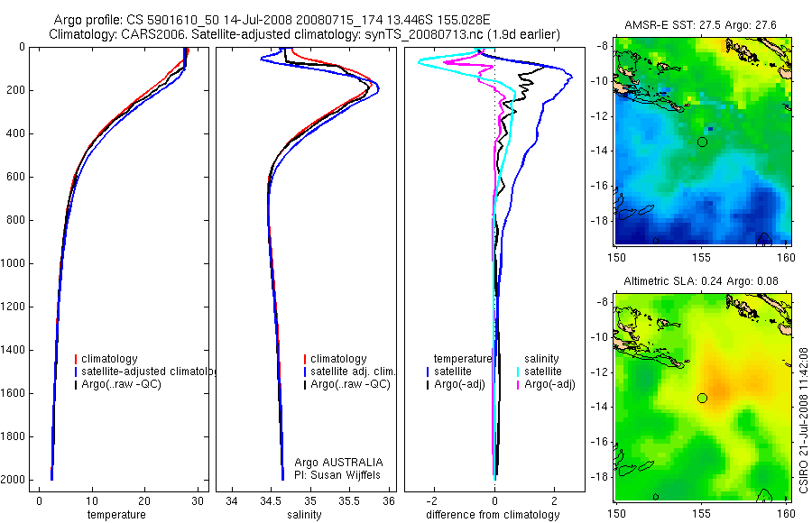Click the depth axis label 2000

pos(14,480)
